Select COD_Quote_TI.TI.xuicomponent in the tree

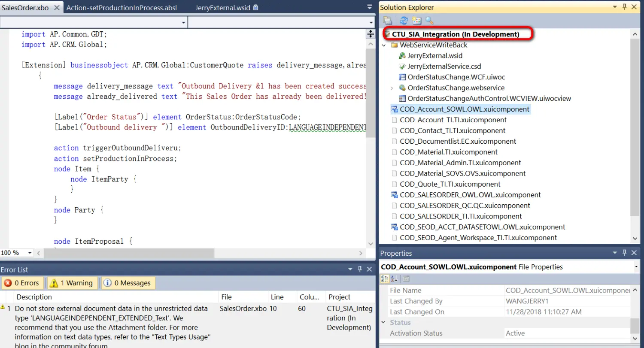[x=450, y=185]
